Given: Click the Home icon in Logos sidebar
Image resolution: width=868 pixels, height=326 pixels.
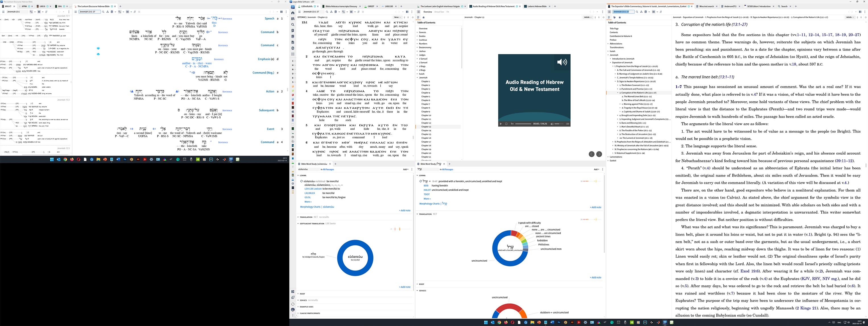Looking at the screenshot, I should tap(293, 13).
